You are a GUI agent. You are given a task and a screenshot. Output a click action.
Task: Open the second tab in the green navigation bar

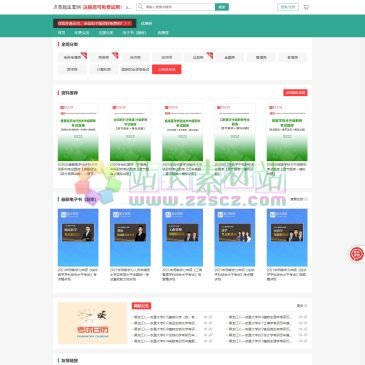coord(82,33)
